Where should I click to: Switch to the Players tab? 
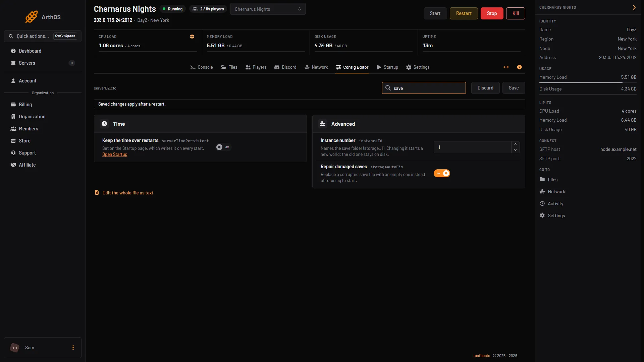256,67
